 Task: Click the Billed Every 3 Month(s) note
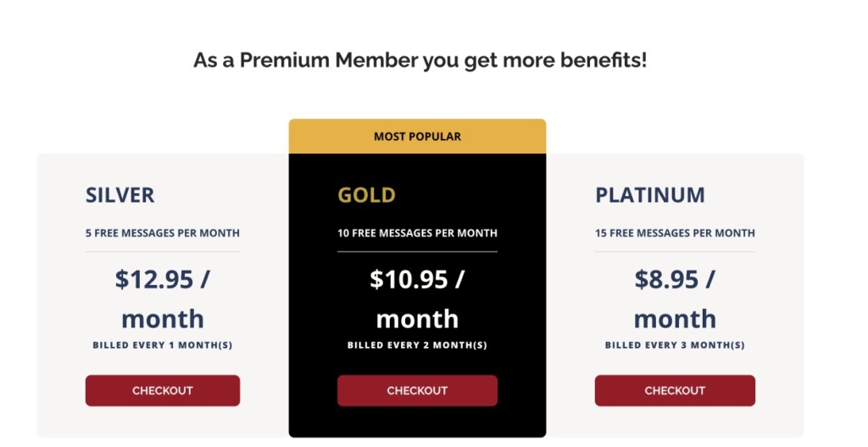tap(675, 345)
